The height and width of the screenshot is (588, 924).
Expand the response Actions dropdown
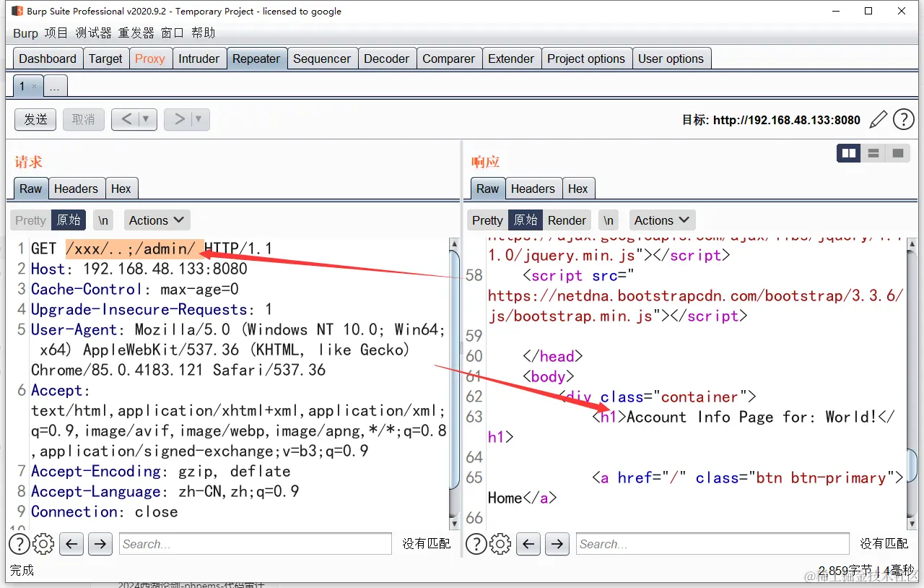(662, 220)
